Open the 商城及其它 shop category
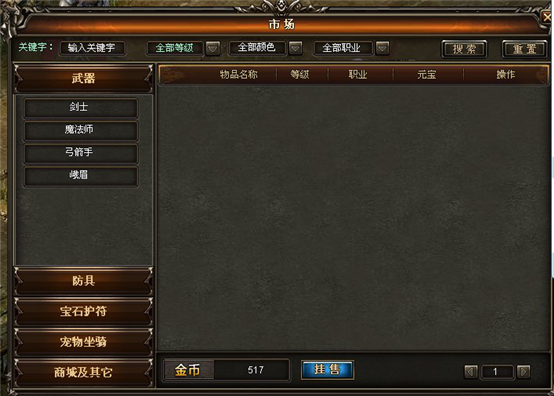Viewport: 554px width, 396px height. (x=84, y=372)
